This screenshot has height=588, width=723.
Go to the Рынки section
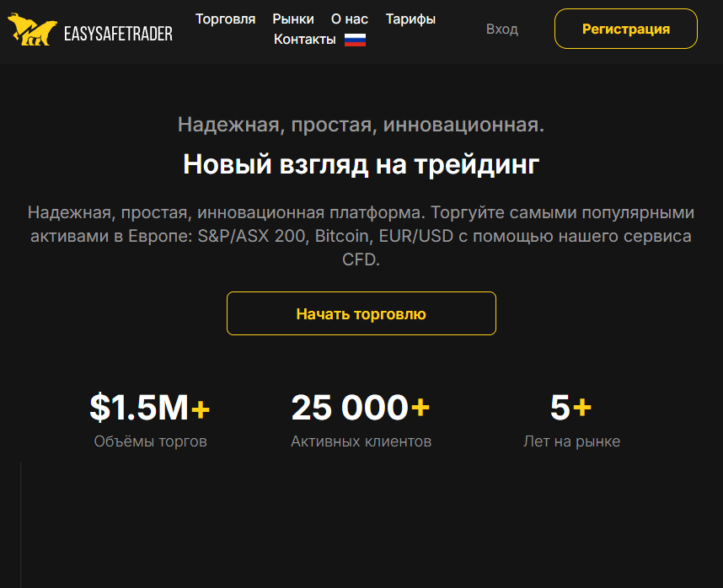coord(292,19)
